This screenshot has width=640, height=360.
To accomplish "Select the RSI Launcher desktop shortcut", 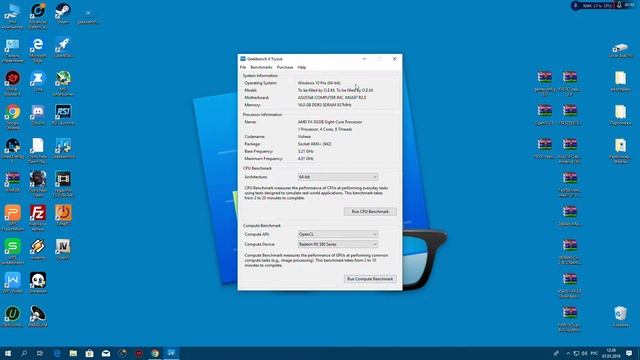I will [x=63, y=114].
